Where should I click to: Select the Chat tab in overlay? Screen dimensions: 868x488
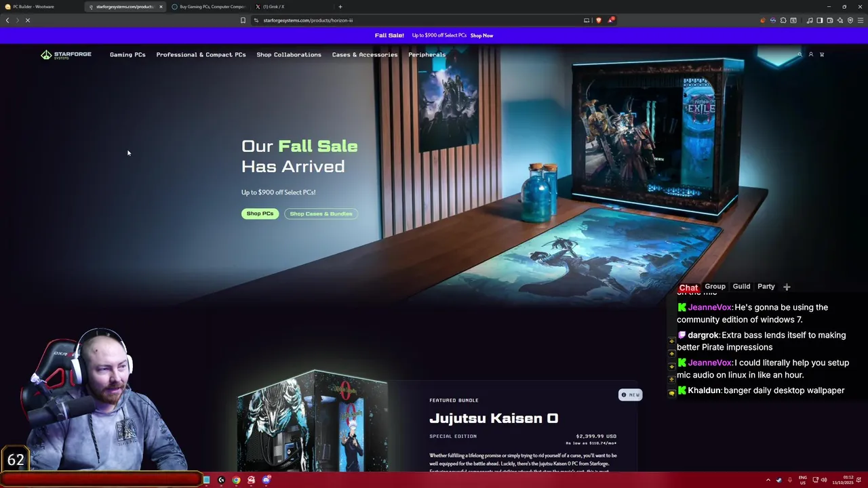click(x=688, y=287)
